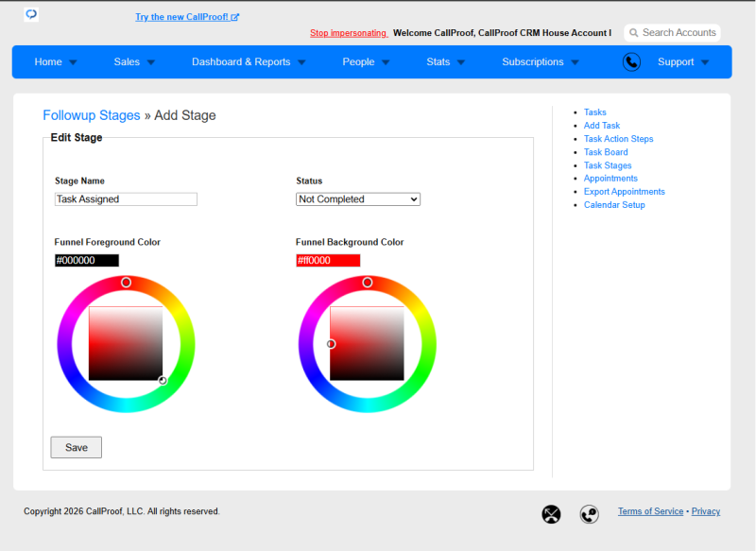This screenshot has height=551, width=756.
Task: Open the Subscriptions menu
Action: pyautogui.click(x=533, y=61)
